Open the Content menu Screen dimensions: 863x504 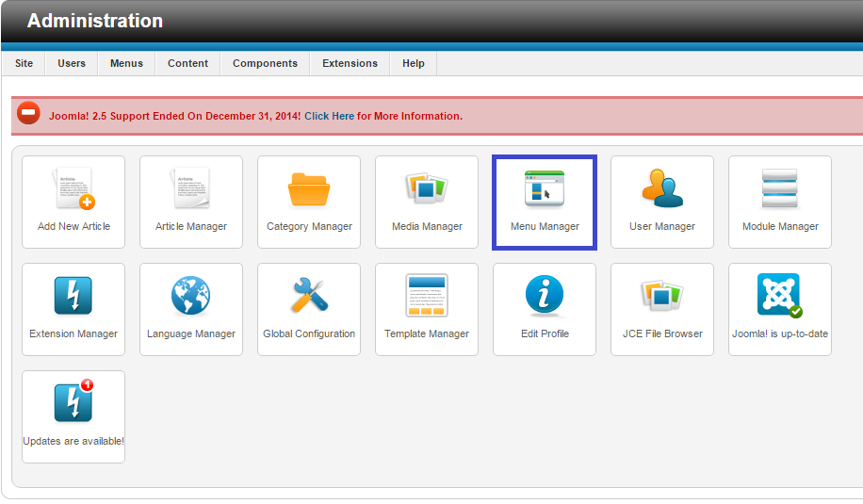(x=187, y=63)
